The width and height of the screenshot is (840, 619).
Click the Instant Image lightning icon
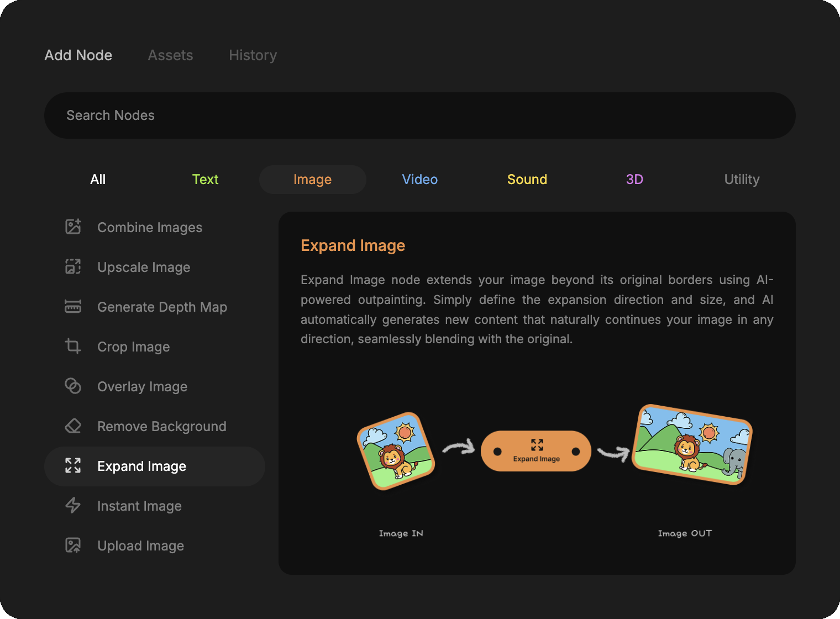pyautogui.click(x=73, y=506)
